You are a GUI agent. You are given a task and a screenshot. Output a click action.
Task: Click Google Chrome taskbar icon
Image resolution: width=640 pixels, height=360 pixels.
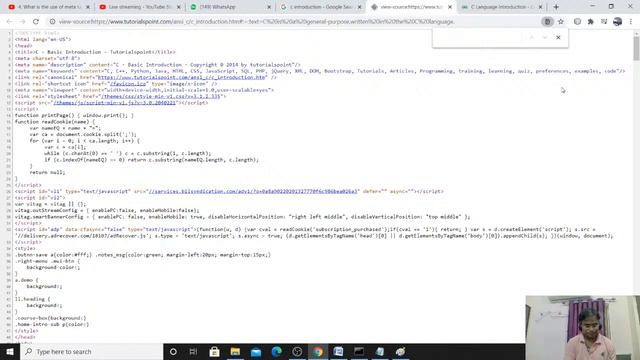318,351
